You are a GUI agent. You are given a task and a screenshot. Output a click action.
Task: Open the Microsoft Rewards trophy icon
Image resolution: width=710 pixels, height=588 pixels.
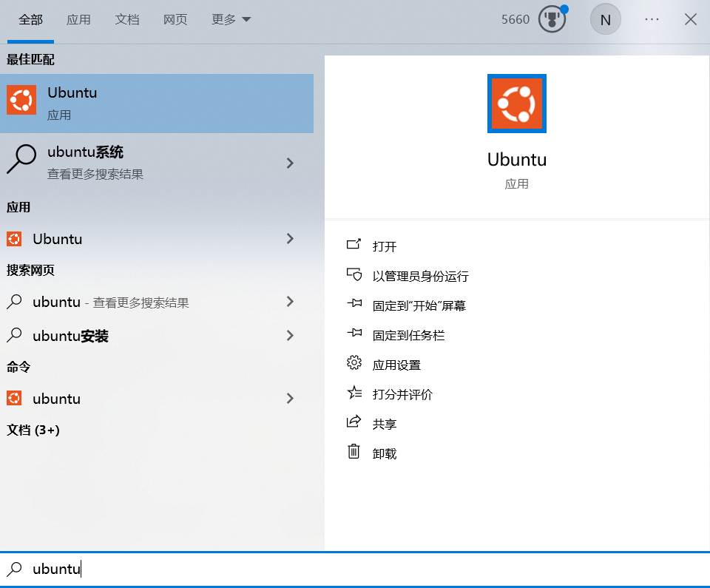coord(552,19)
